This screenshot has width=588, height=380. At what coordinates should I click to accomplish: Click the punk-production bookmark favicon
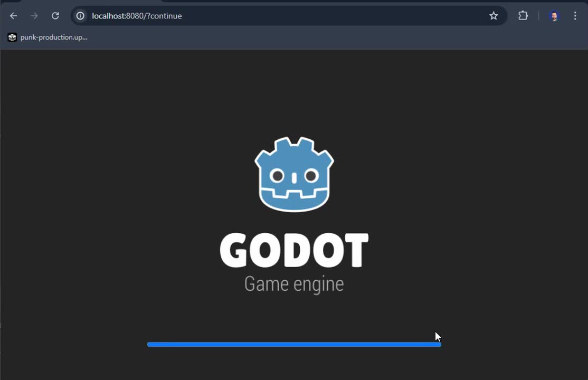click(x=12, y=37)
